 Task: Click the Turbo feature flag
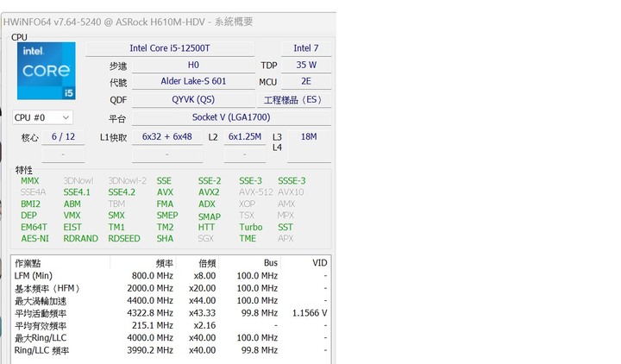click(251, 228)
